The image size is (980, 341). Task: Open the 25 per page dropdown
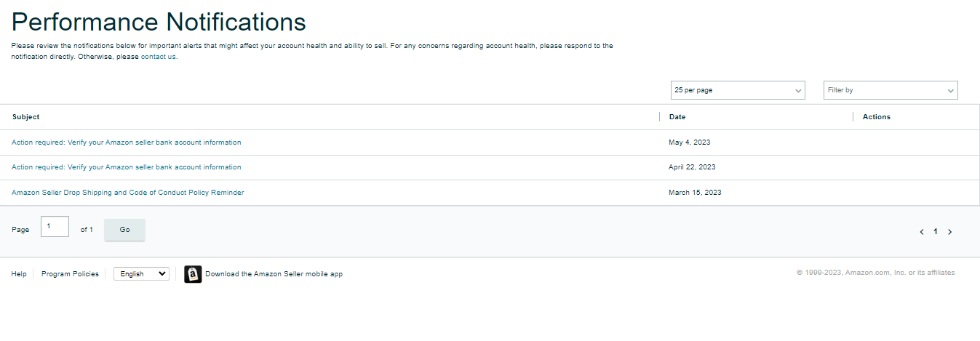pyautogui.click(x=738, y=90)
